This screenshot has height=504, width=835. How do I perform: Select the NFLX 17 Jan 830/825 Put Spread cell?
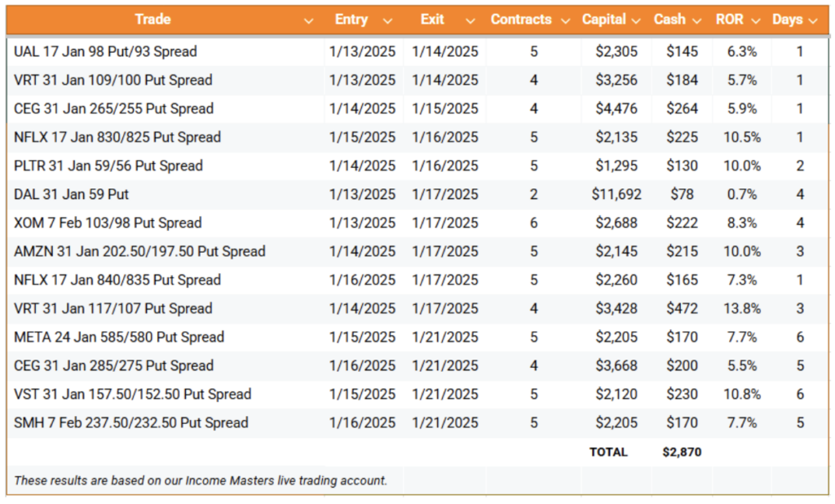(x=166, y=138)
